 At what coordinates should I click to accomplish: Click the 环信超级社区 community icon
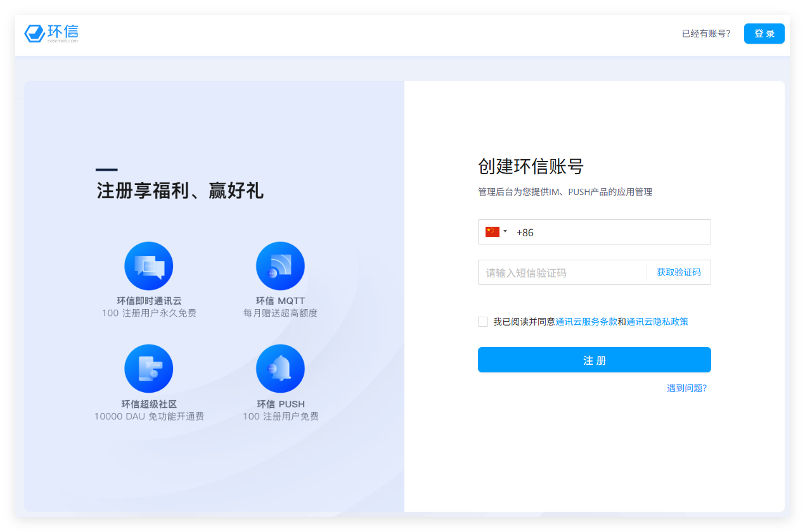149,369
